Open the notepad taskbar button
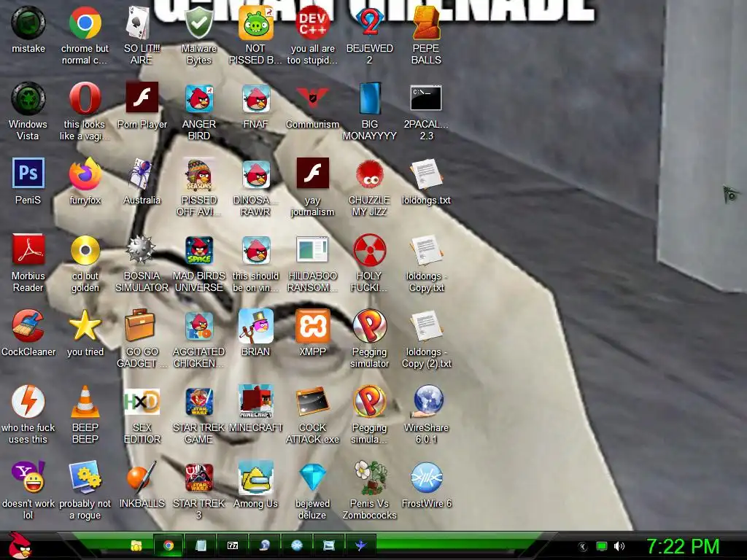Viewport: 747px width, 560px height. click(x=201, y=545)
